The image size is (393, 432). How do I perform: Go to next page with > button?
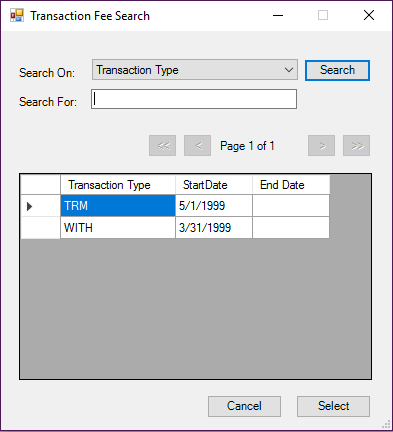[x=321, y=145]
